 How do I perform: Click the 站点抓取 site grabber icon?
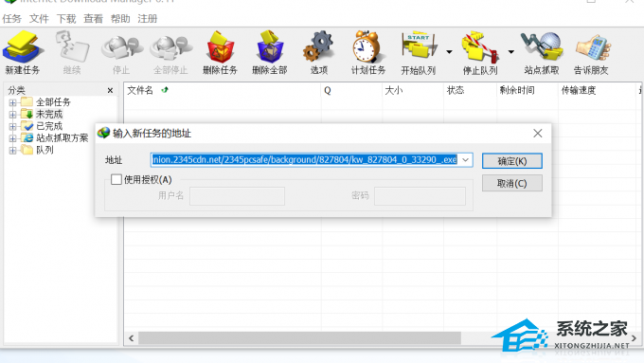tap(542, 46)
